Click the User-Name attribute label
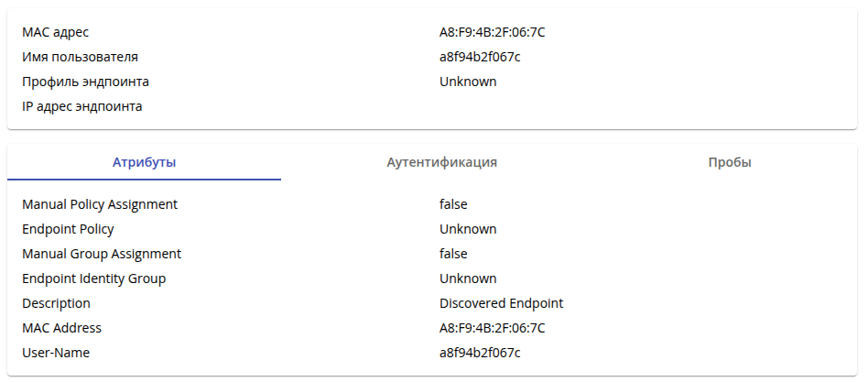The width and height of the screenshot is (868, 382). pyautogui.click(x=56, y=353)
